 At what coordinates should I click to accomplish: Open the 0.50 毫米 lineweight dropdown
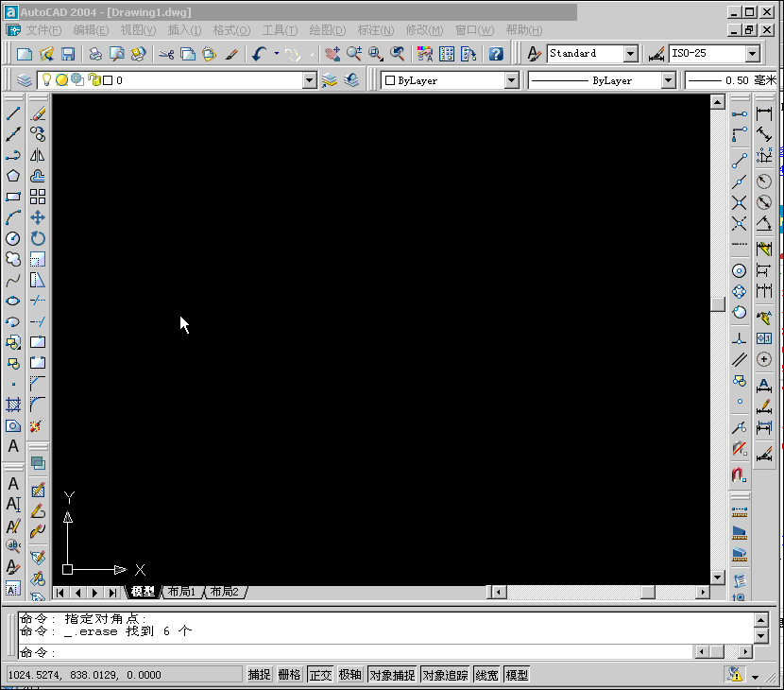[x=730, y=80]
